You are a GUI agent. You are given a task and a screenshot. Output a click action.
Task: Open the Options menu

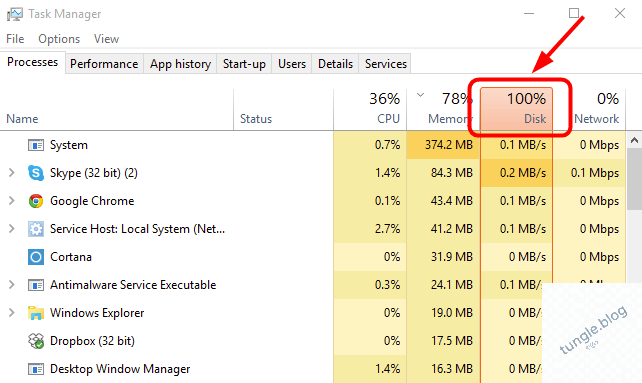(x=59, y=39)
